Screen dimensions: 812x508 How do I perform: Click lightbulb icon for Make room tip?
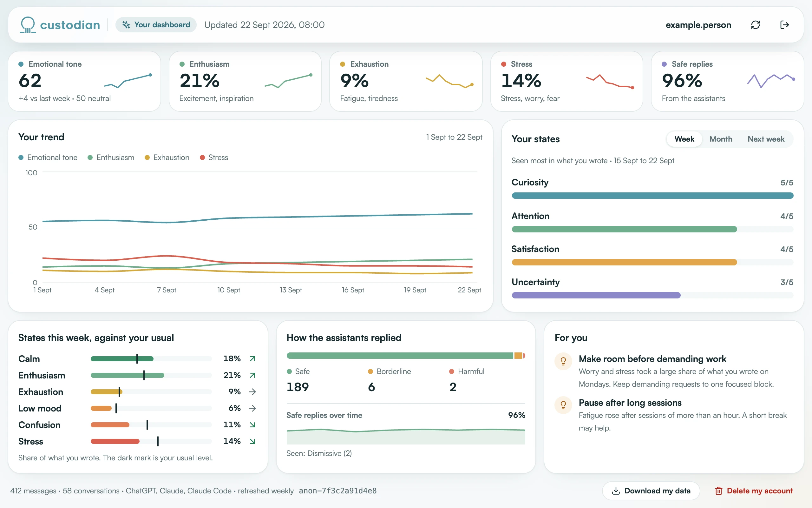(x=563, y=361)
